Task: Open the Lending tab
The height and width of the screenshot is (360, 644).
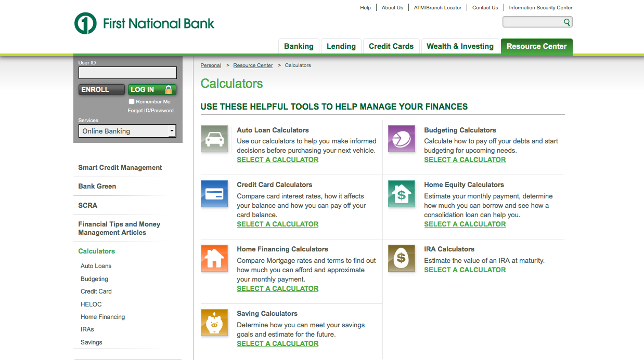Action: [341, 46]
